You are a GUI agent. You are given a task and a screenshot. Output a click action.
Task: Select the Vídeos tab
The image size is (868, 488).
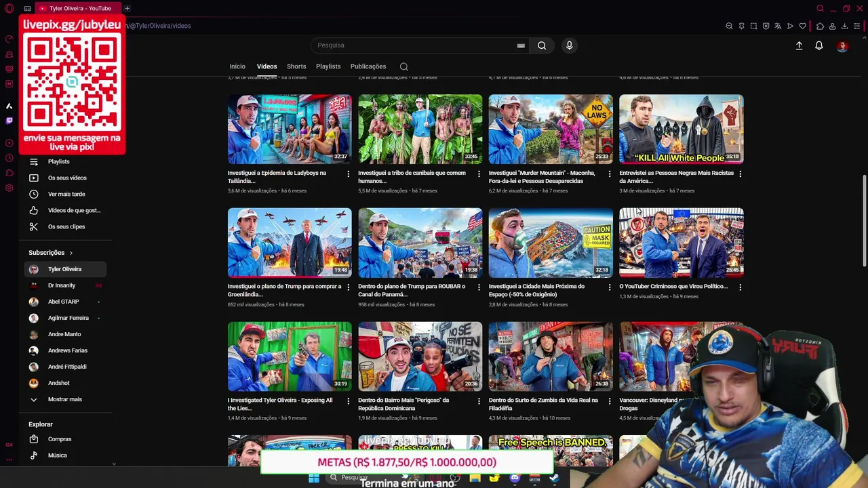click(x=267, y=66)
